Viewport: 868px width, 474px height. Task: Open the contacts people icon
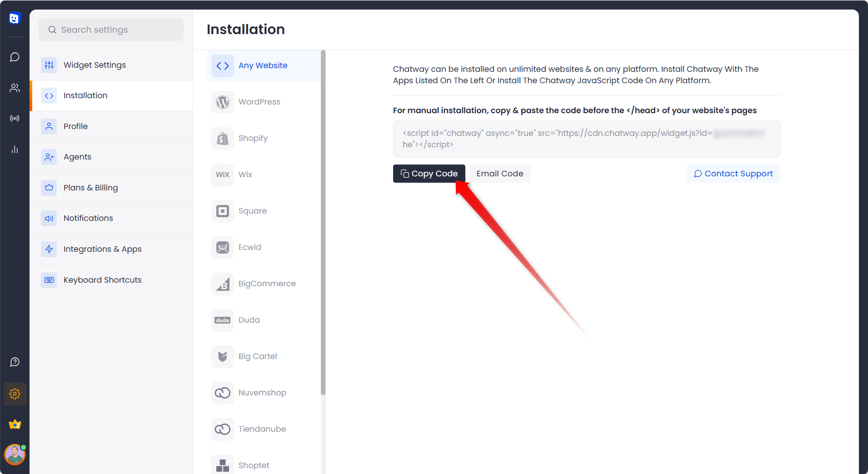15,88
